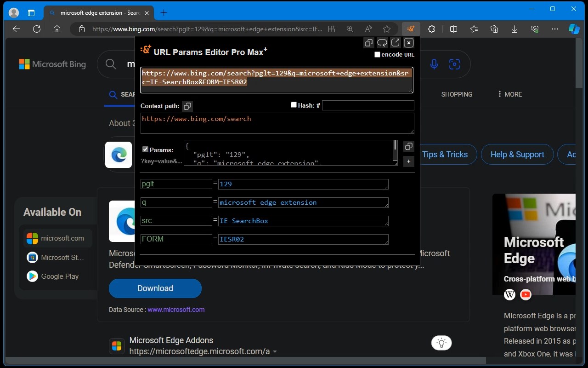Open Bing visual search camera icon
This screenshot has height=368, width=588.
[455, 64]
